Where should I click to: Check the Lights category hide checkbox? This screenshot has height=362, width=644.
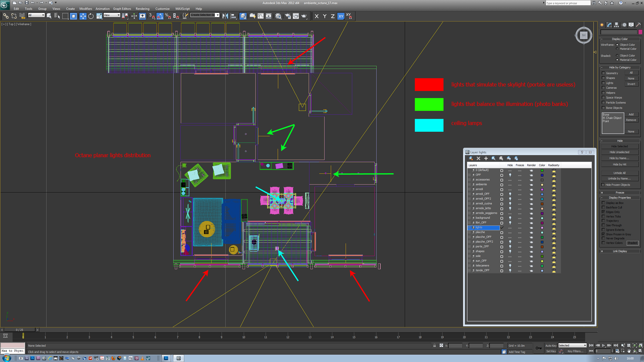click(603, 83)
